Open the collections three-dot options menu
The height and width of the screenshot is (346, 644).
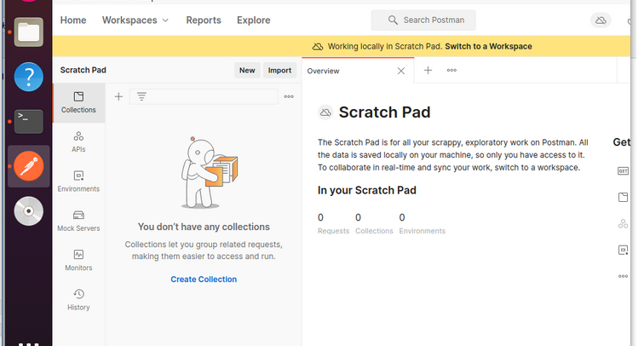(289, 97)
